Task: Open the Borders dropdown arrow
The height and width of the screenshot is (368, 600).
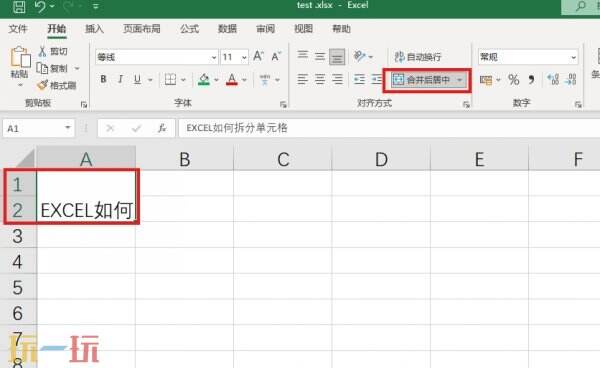Action: tap(183, 80)
